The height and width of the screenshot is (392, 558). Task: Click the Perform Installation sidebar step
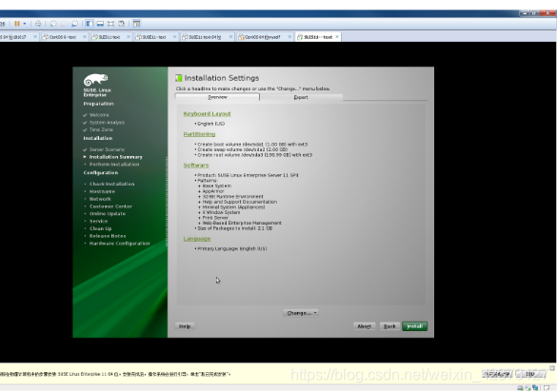click(x=114, y=165)
